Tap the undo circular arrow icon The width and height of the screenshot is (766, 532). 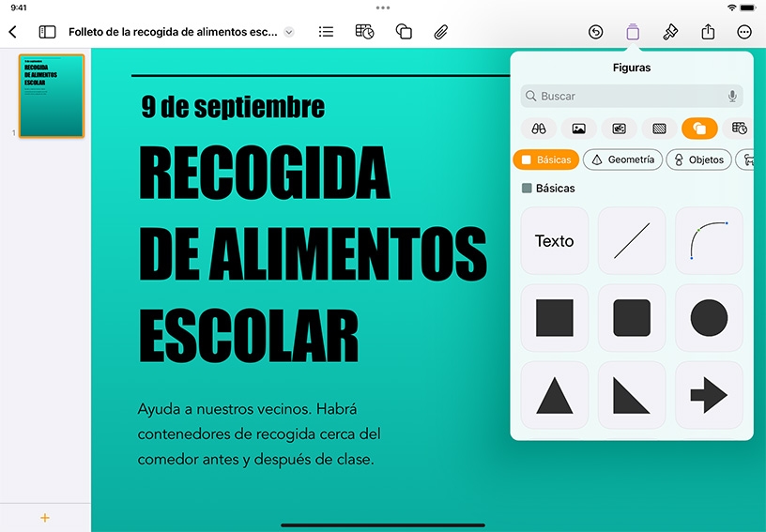(595, 32)
